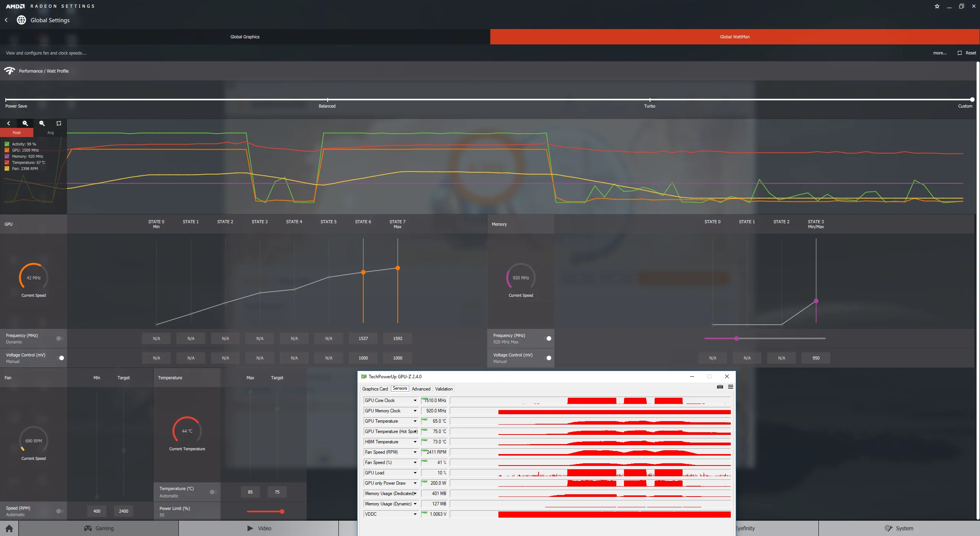The height and width of the screenshot is (536, 980).
Task: Open the GPU Memory Clock sensor dropdown
Action: [x=415, y=411]
